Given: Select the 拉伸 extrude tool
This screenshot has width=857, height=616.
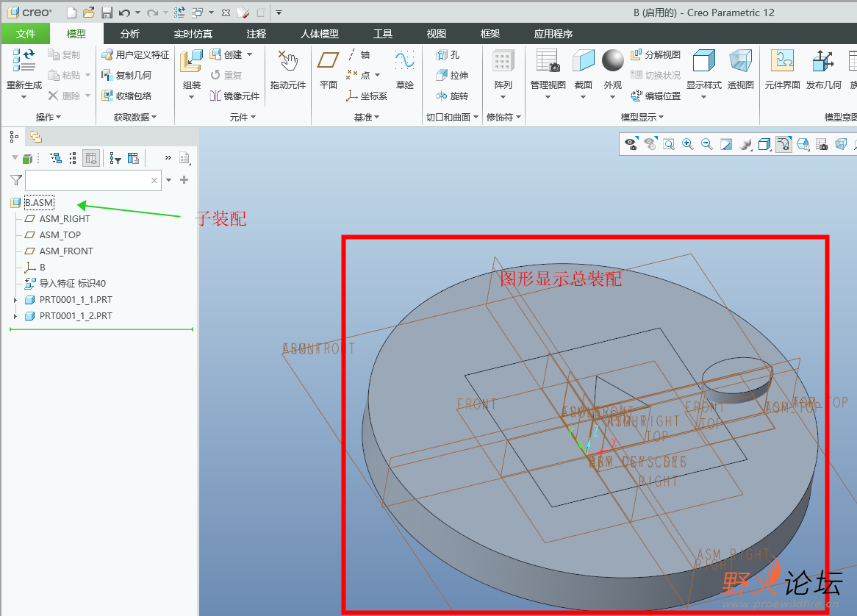Looking at the screenshot, I should click(451, 75).
